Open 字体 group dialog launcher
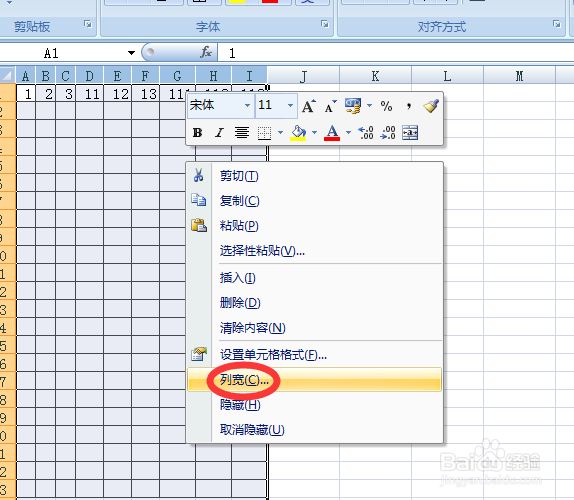Image resolution: width=574 pixels, height=500 pixels. coord(325,24)
